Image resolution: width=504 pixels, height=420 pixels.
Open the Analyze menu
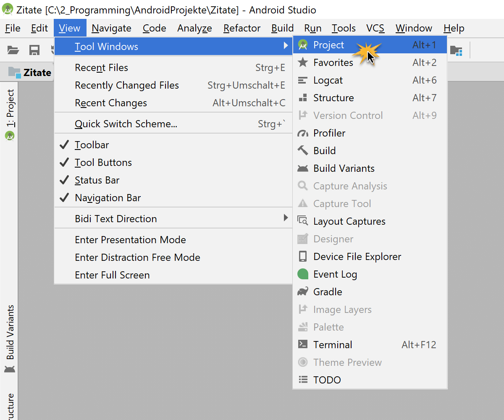pyautogui.click(x=194, y=28)
